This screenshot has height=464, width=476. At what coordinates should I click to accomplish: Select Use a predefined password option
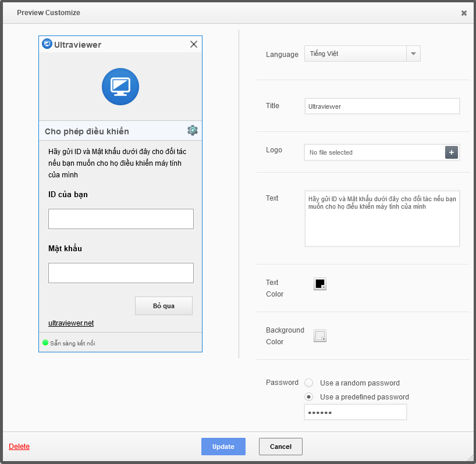[x=309, y=397]
